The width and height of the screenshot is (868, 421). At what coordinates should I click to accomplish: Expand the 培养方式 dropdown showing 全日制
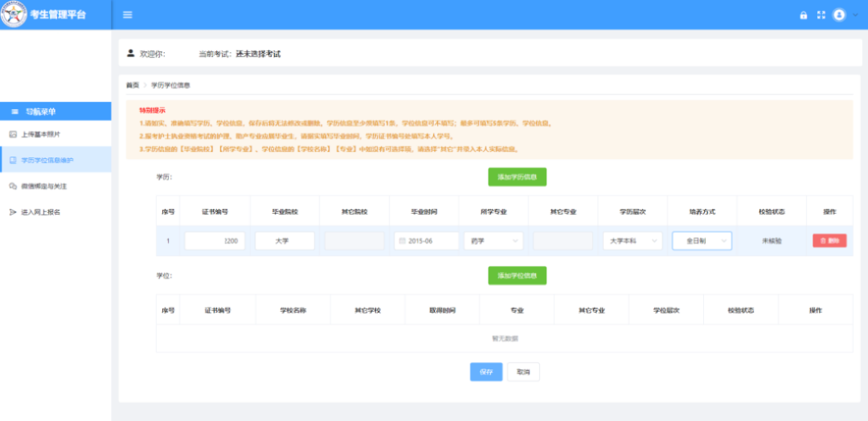pos(702,241)
